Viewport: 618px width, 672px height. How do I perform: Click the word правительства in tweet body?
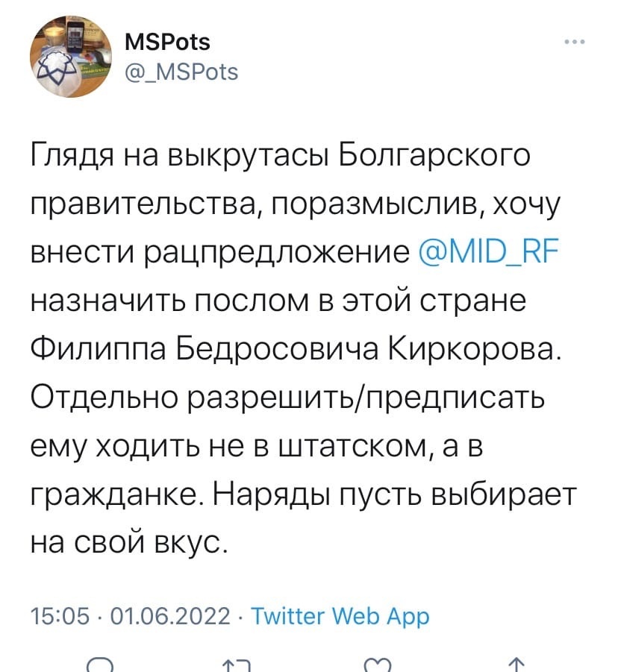click(147, 204)
